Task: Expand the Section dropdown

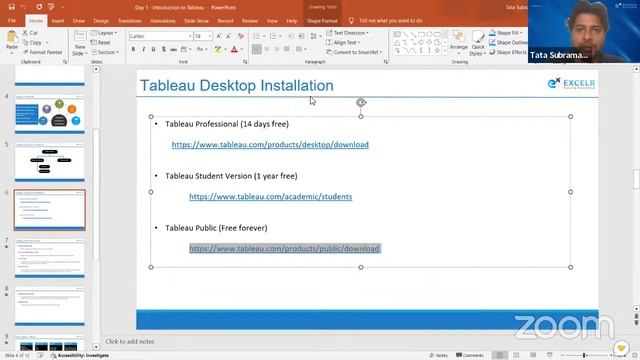Action: tap(105, 52)
